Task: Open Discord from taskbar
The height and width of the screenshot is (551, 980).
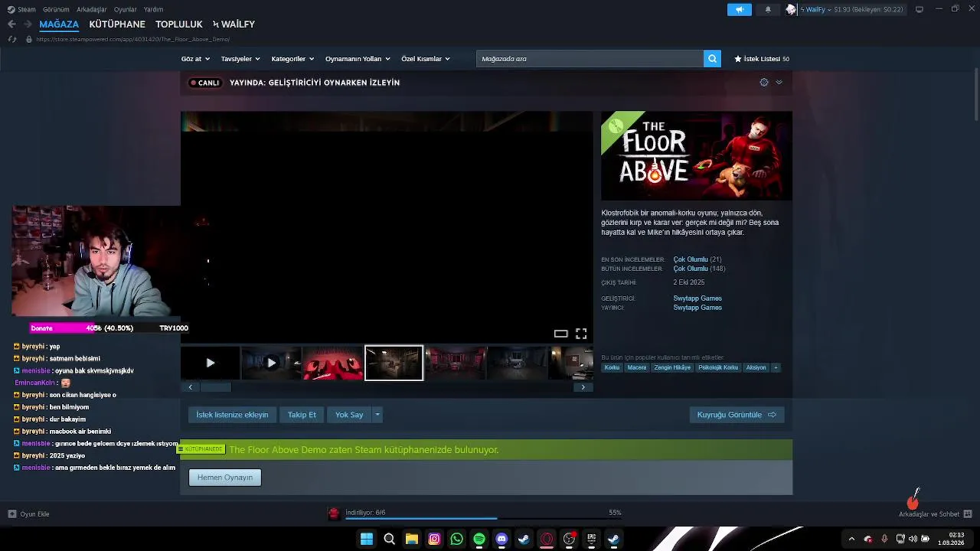Action: [501, 539]
